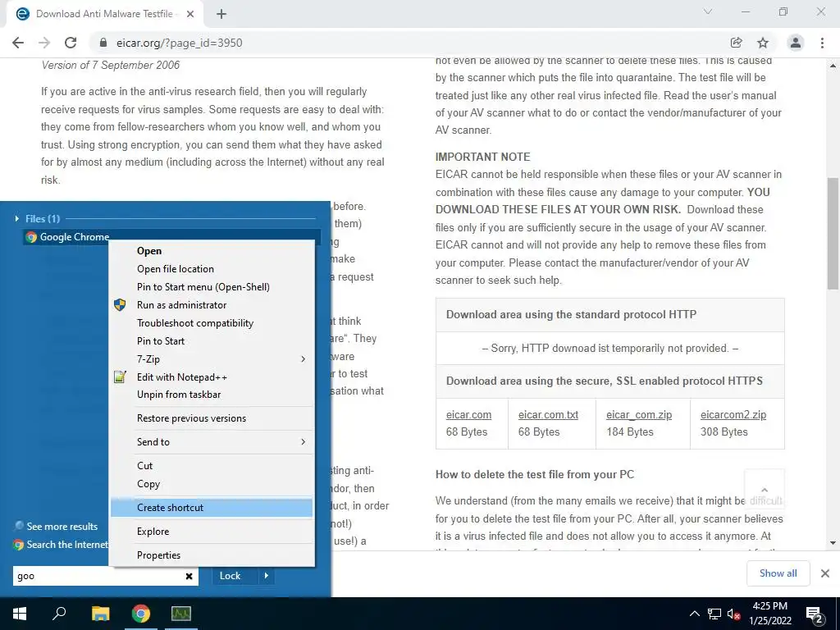Bookmark this page with the star icon
840x630 pixels.
point(763,43)
